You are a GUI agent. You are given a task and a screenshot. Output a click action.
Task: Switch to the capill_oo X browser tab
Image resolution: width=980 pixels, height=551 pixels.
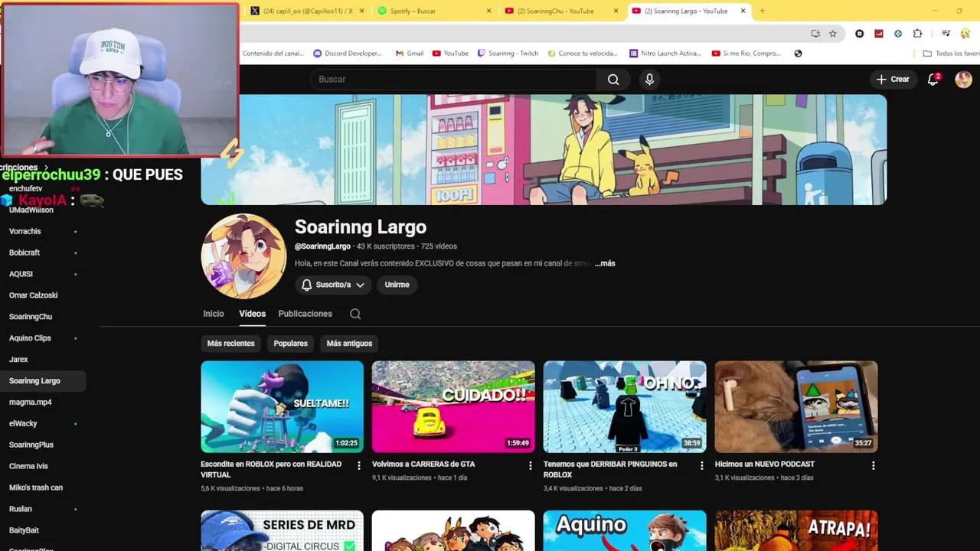[308, 11]
